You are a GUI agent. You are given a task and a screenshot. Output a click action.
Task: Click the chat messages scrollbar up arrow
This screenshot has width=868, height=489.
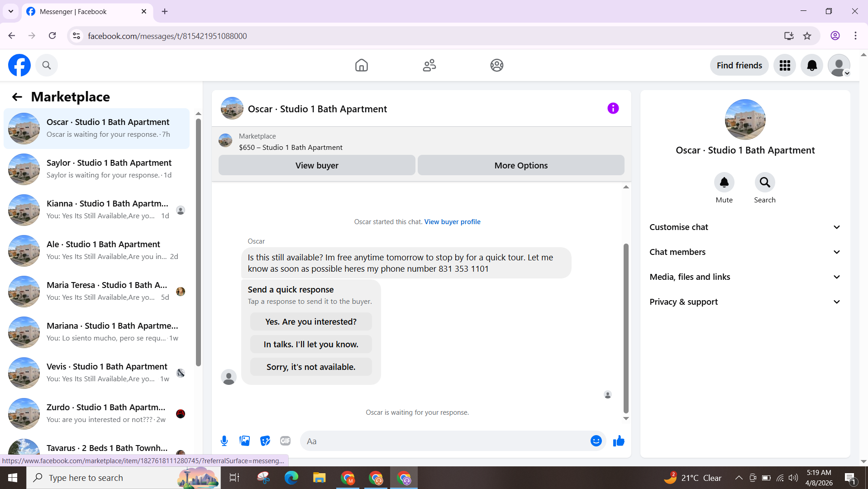(x=626, y=187)
